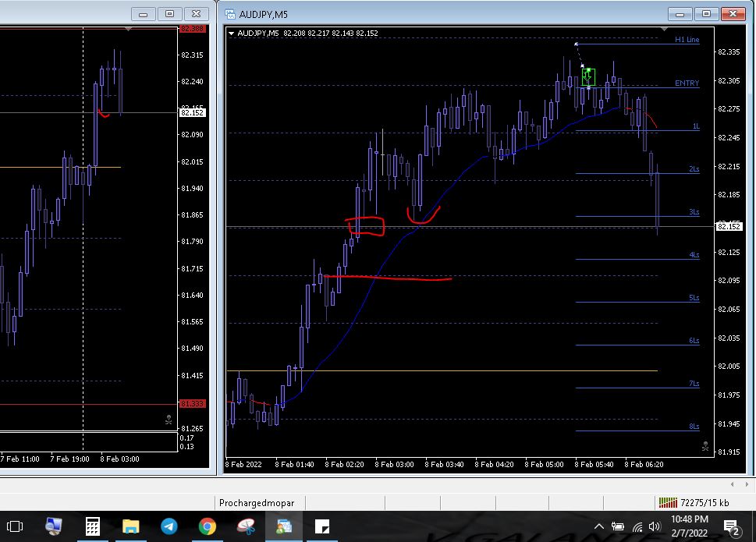Click the connection status bars showing 72275/15 kb
756x542 pixels.
click(667, 503)
